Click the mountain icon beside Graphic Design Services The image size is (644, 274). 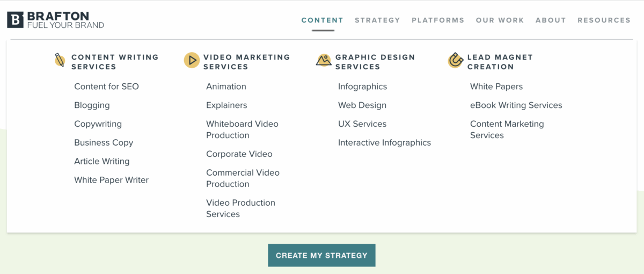pyautogui.click(x=324, y=60)
